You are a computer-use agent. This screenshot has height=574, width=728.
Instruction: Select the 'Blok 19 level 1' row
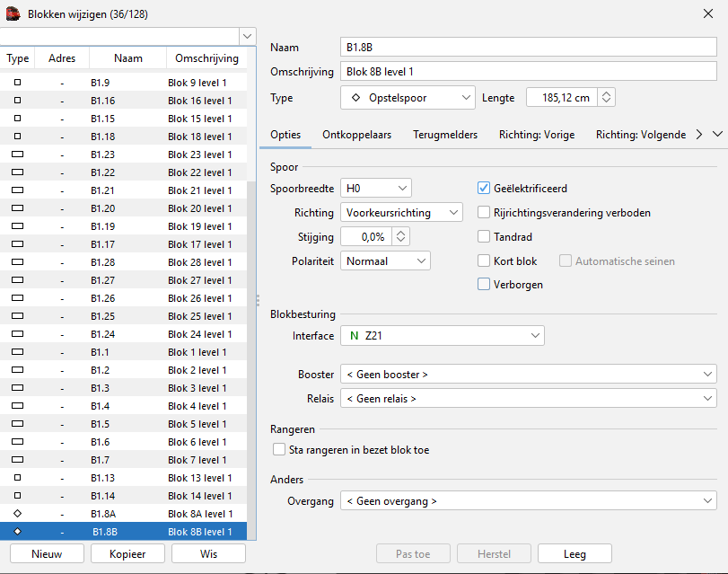click(x=124, y=226)
